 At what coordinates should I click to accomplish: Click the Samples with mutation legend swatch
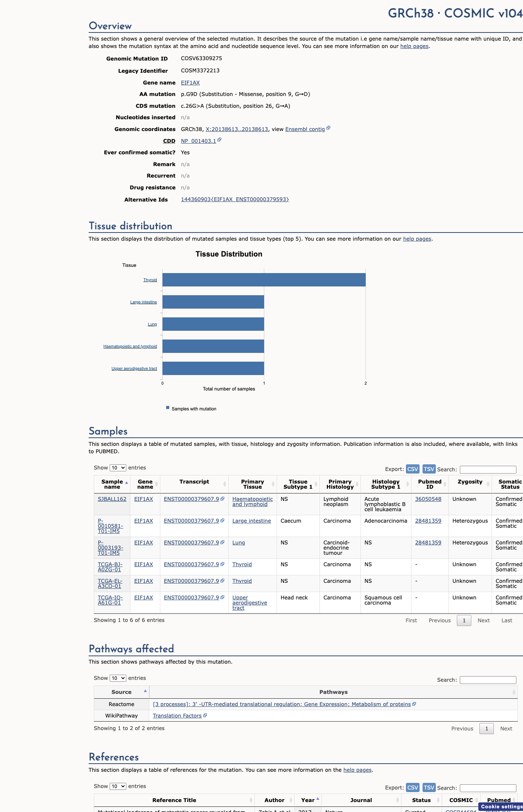click(x=168, y=407)
